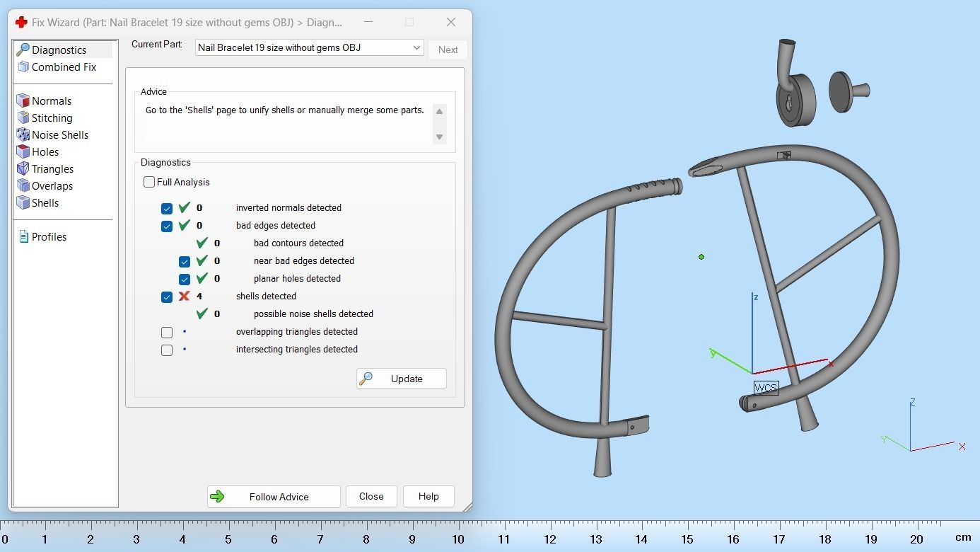The width and height of the screenshot is (980, 552).
Task: Click the red cross Fix Wizard title icon
Action: click(21, 22)
